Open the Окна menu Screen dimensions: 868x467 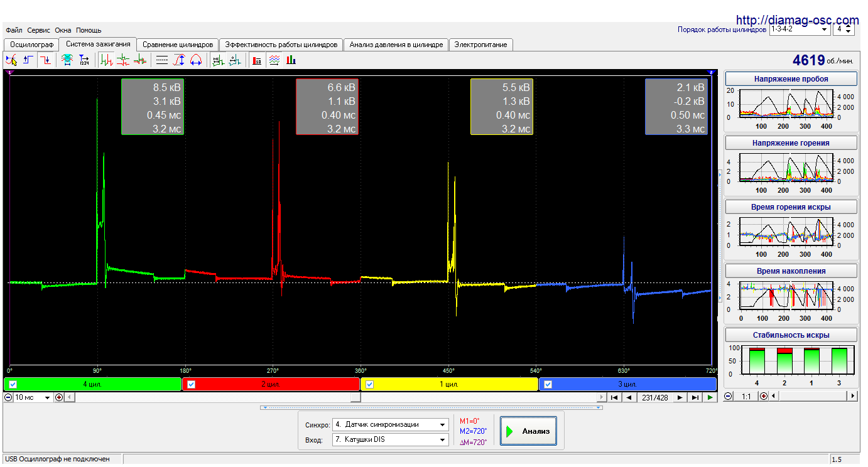[x=63, y=30]
